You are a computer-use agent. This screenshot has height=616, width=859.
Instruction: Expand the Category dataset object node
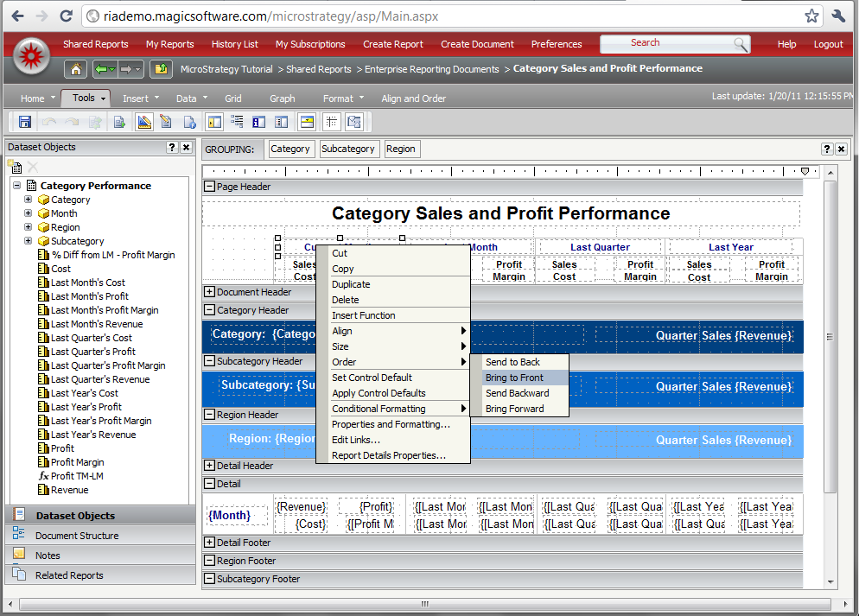click(27, 199)
